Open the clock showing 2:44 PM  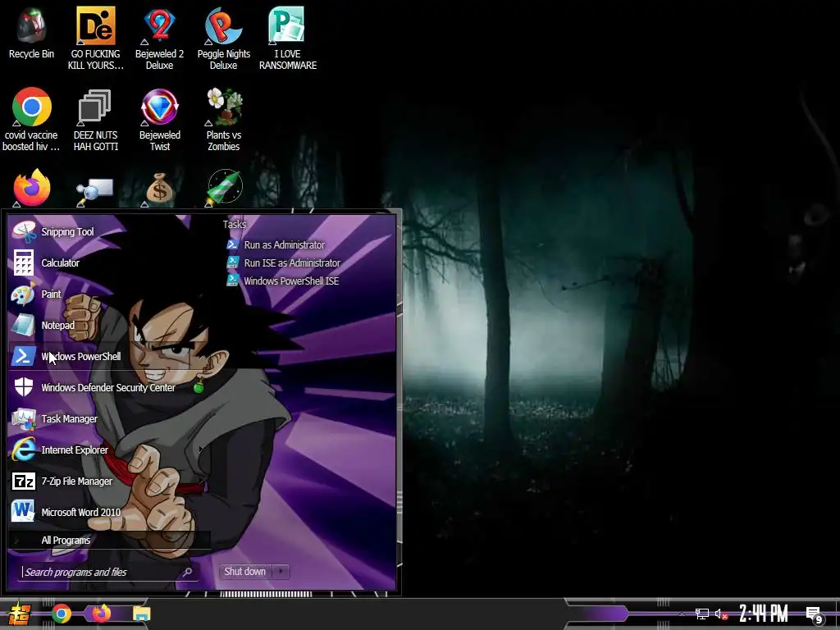(764, 614)
